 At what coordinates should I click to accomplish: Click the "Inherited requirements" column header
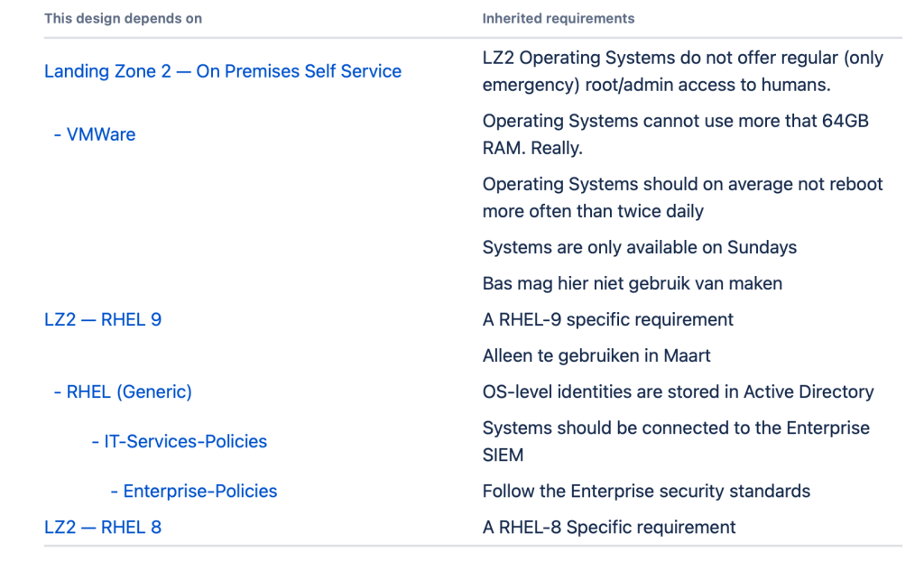click(x=558, y=18)
